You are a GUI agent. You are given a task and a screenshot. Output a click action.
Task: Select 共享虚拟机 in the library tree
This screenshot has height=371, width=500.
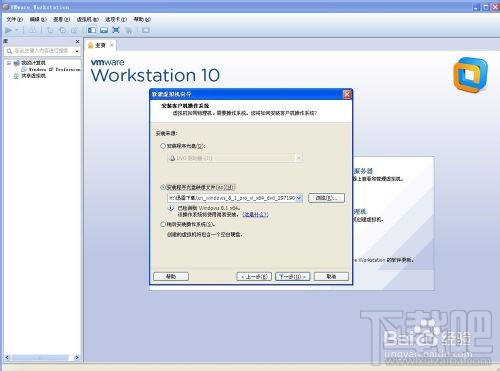pyautogui.click(x=33, y=76)
